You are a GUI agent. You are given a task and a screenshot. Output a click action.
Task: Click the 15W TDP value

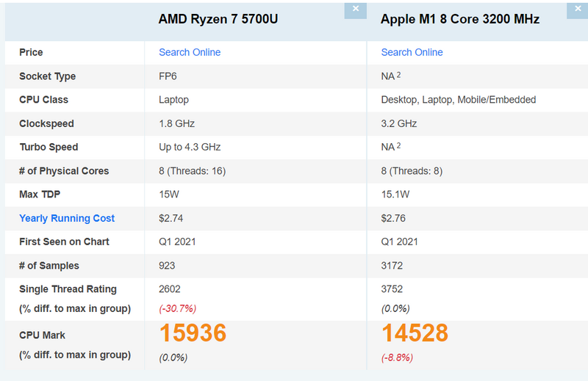pyautogui.click(x=169, y=195)
